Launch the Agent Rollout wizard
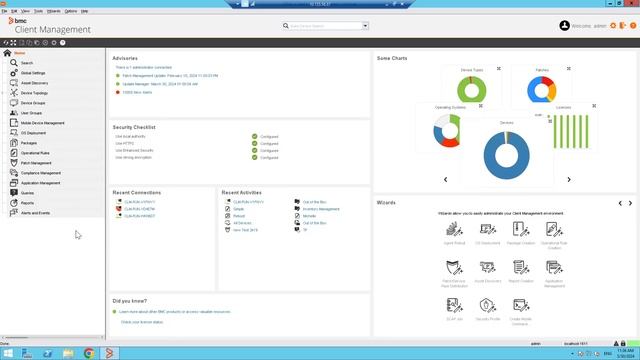Image resolution: width=640 pixels, height=360 pixels. click(454, 230)
